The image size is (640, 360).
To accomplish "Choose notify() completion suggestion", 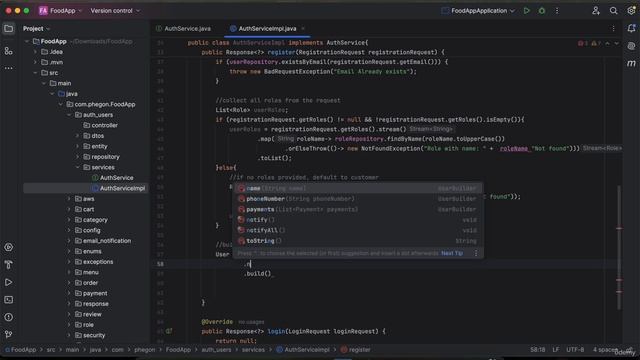I will pos(357,220).
